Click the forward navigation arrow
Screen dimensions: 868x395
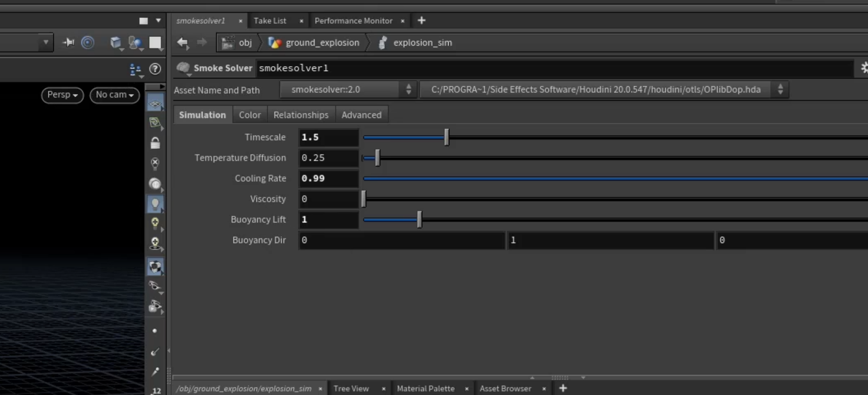(202, 42)
